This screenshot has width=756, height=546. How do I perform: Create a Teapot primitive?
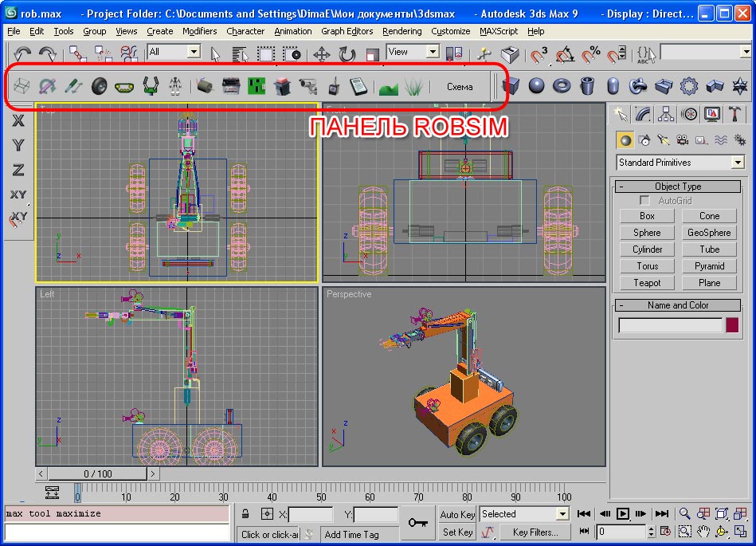tap(647, 283)
